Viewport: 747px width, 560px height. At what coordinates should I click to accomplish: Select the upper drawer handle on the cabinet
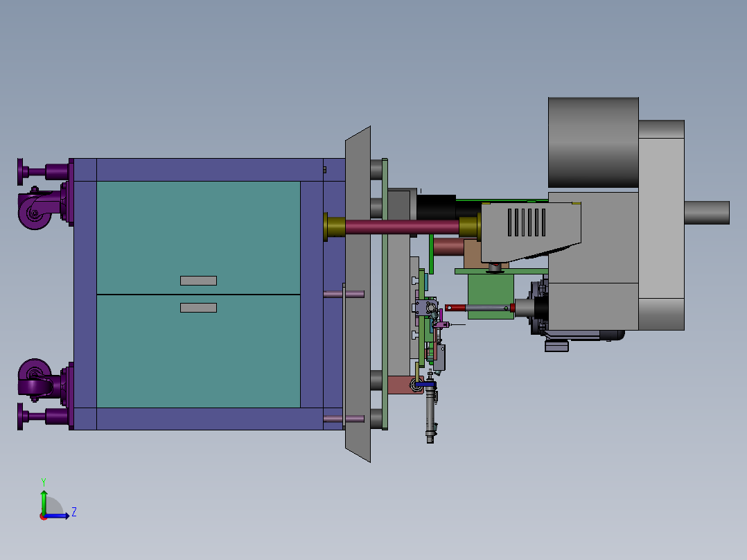(x=198, y=281)
